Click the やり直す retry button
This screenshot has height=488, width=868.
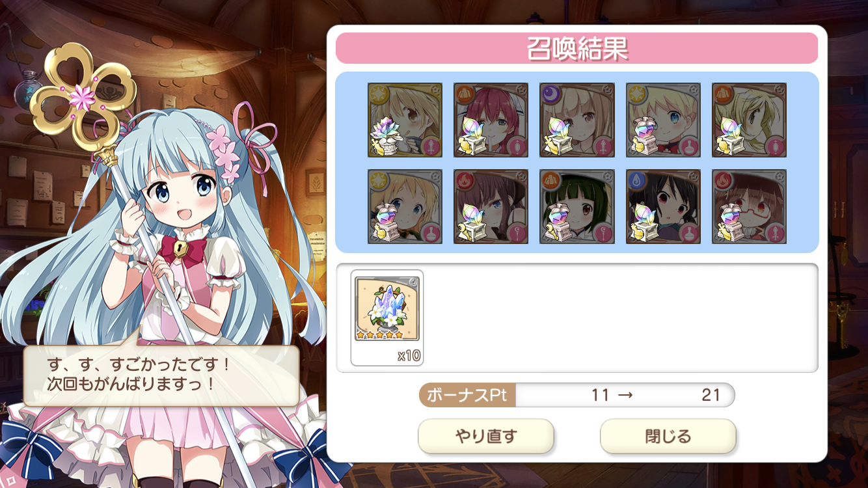click(486, 436)
